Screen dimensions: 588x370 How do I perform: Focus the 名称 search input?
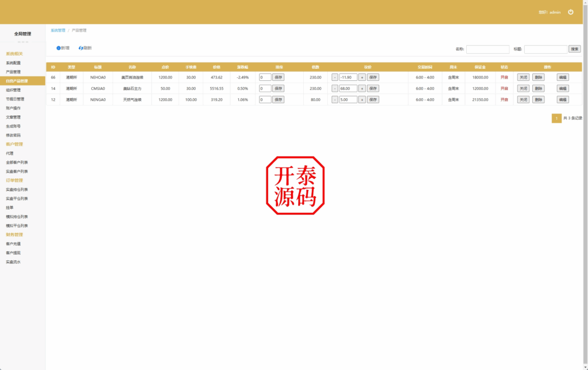[x=488, y=49]
